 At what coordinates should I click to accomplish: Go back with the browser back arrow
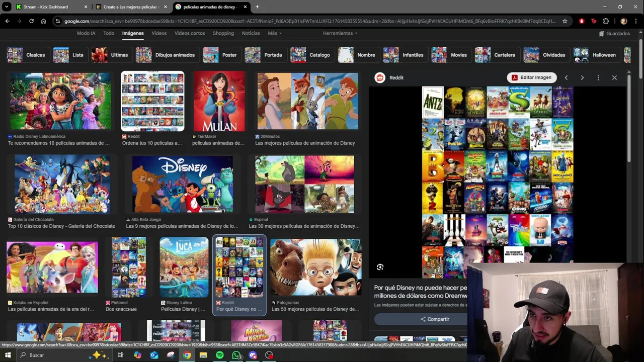pyautogui.click(x=7, y=21)
